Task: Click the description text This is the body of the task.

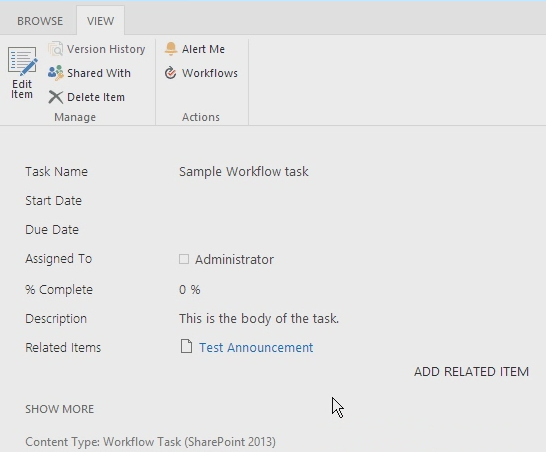Action: [x=259, y=319]
